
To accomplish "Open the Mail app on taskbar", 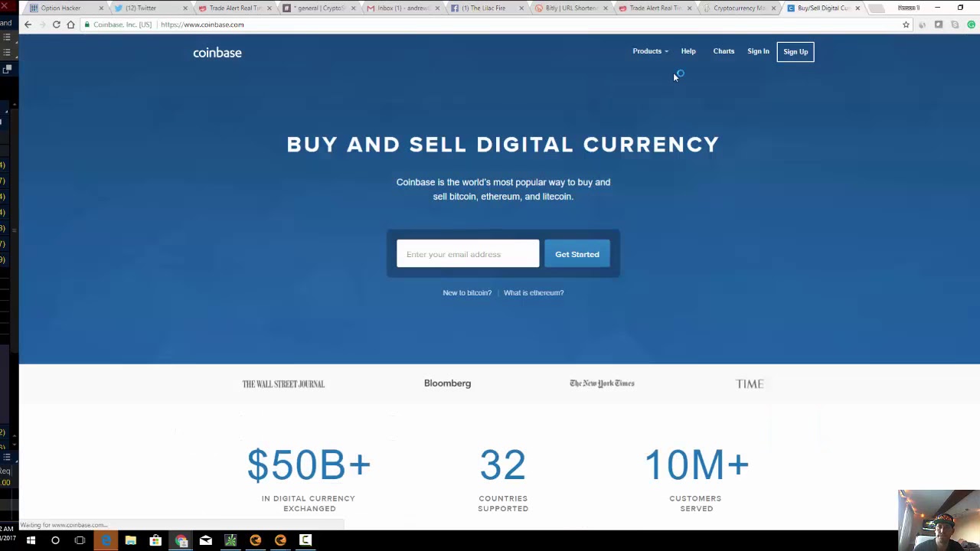I will (205, 540).
